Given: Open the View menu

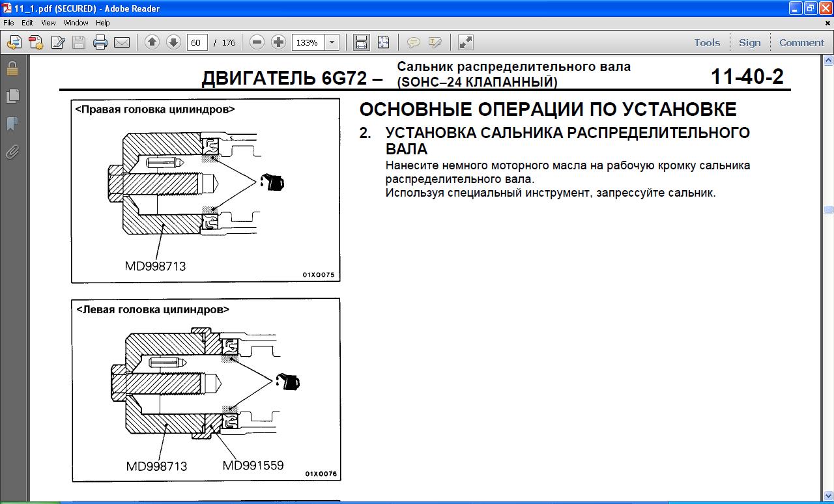Looking at the screenshot, I should [x=48, y=22].
